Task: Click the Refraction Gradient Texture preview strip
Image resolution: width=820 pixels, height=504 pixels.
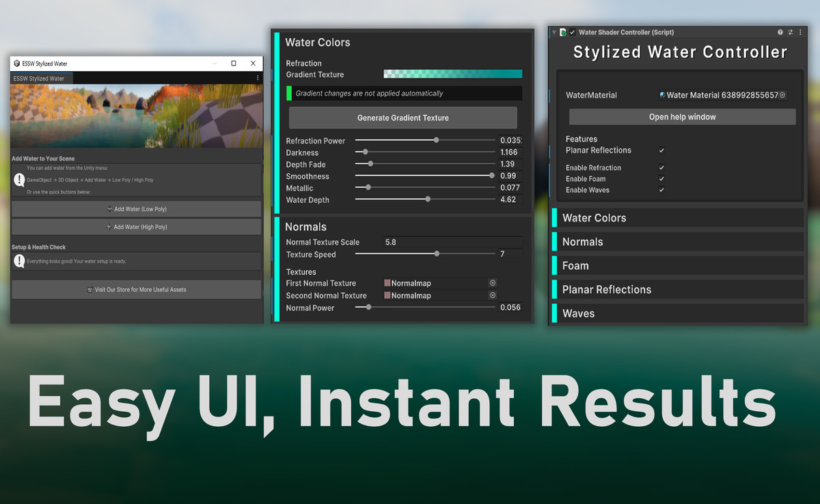Action: [x=452, y=73]
